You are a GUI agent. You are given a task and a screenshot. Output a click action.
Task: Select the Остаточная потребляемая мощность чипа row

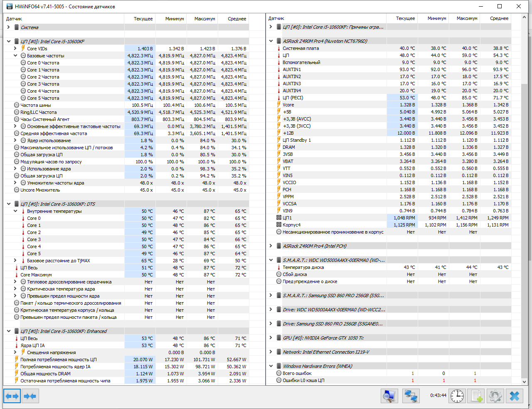[x=127, y=381]
